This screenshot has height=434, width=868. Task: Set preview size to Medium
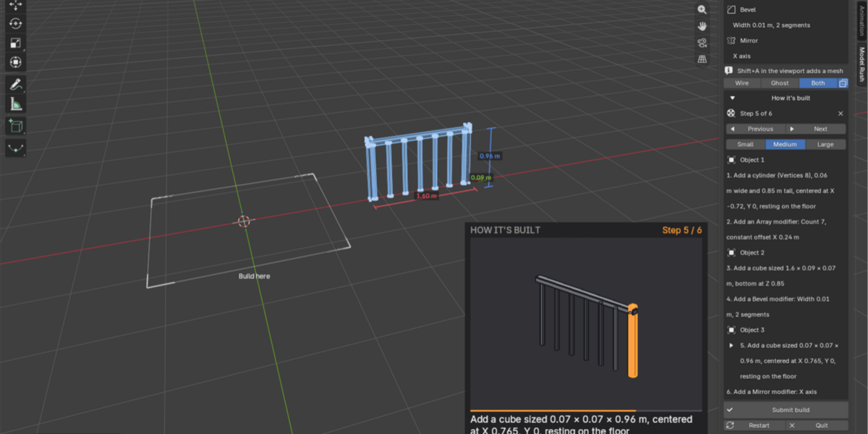[x=785, y=144]
